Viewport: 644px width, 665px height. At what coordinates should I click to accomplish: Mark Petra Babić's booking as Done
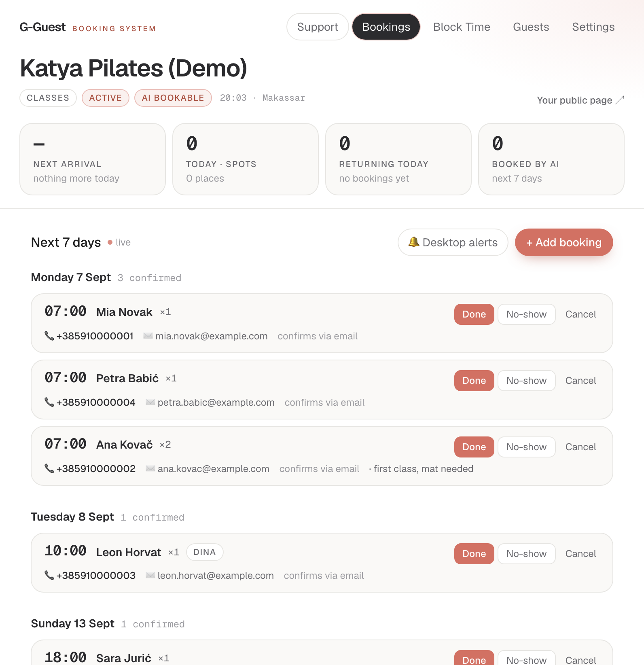point(474,381)
